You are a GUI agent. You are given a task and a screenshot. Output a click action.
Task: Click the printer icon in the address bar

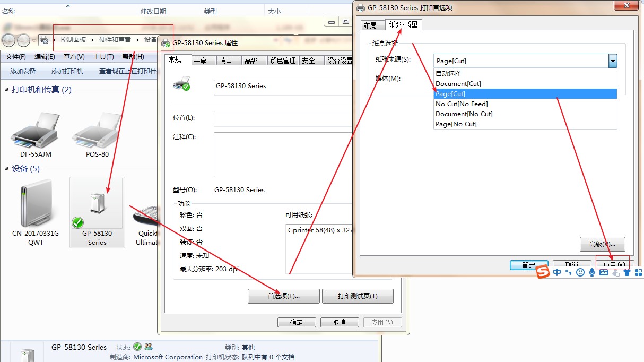click(x=45, y=40)
